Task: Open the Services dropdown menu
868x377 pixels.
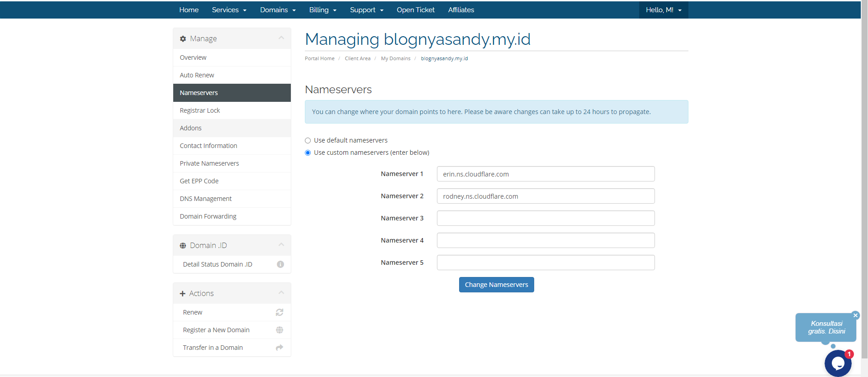Action: (229, 10)
